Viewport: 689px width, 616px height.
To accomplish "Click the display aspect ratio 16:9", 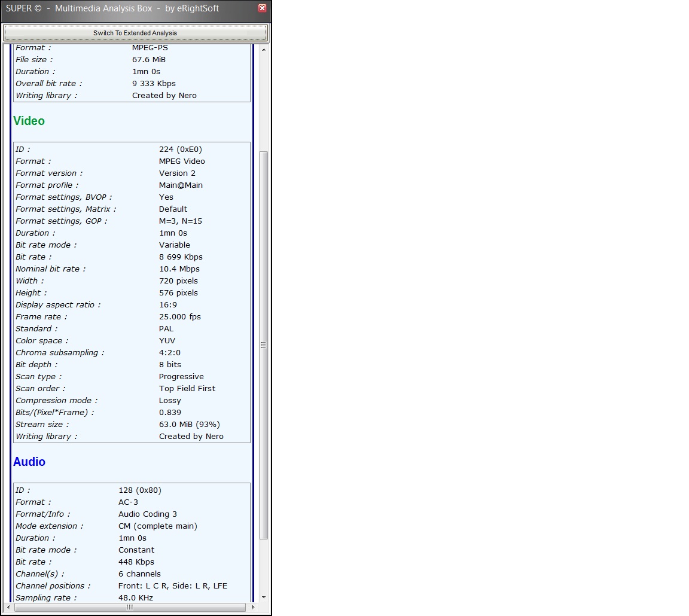I will pos(168,305).
